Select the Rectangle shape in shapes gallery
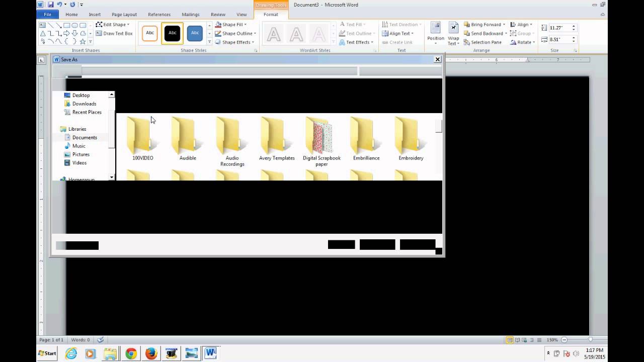The height and width of the screenshot is (362, 644). click(66, 25)
